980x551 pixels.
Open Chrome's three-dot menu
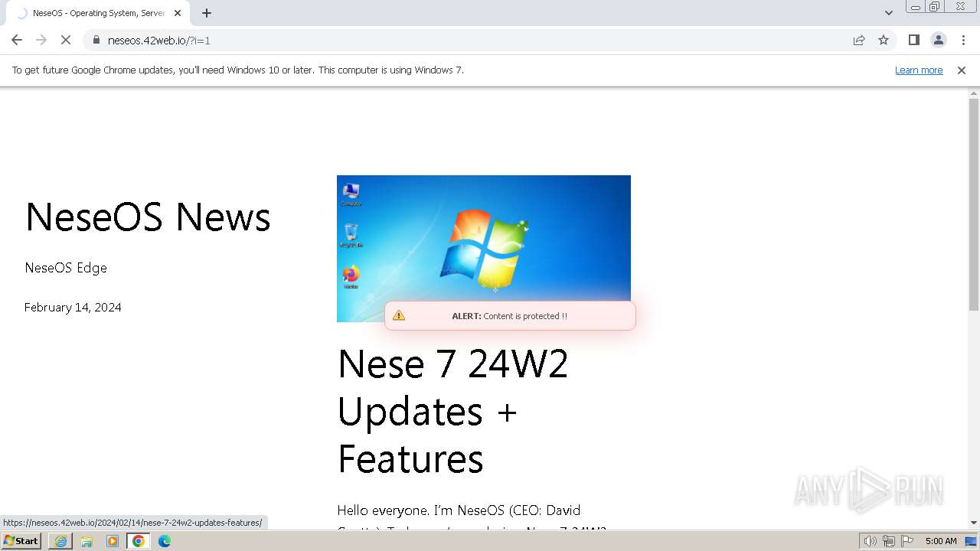(963, 40)
